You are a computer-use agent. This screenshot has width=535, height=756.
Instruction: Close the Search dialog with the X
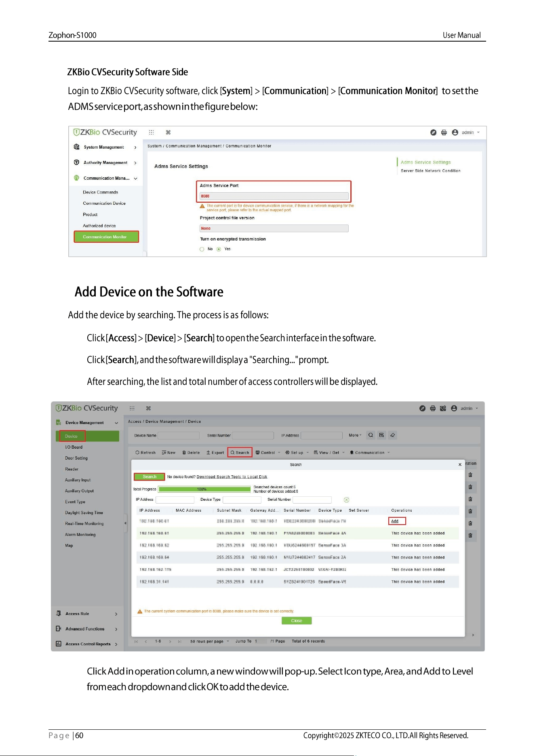[x=460, y=465]
